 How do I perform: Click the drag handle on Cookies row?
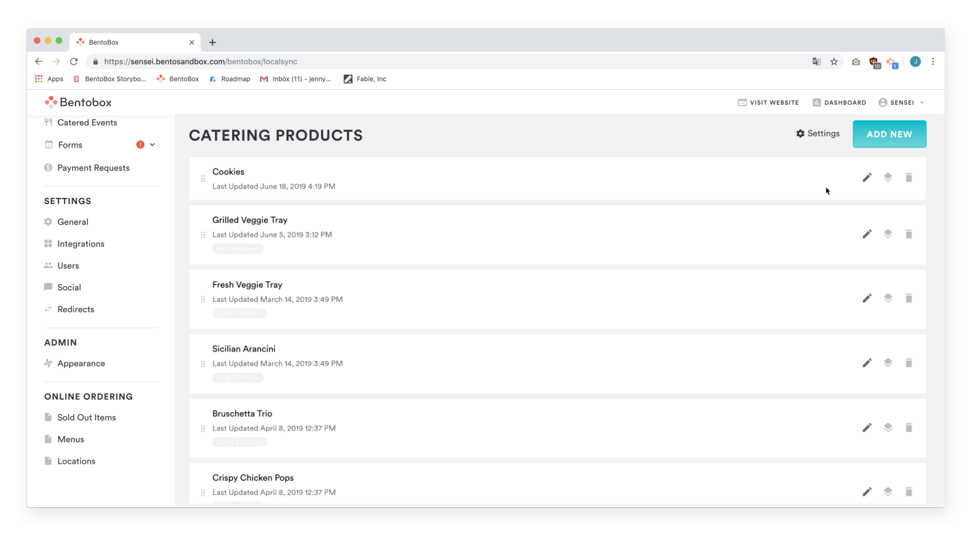pyautogui.click(x=203, y=179)
